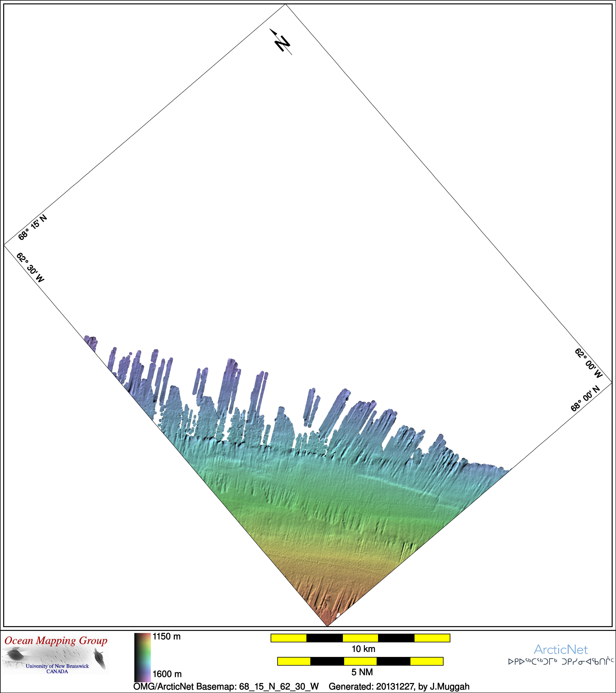
Task: Click the 1150 m depth label
Action: click(166, 637)
